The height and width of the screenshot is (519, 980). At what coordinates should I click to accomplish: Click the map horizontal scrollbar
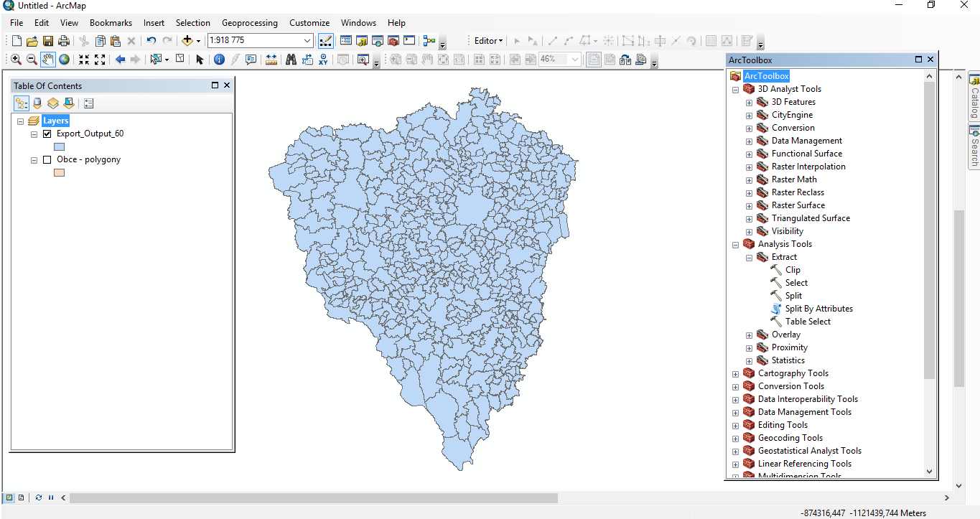pyautogui.click(x=314, y=497)
